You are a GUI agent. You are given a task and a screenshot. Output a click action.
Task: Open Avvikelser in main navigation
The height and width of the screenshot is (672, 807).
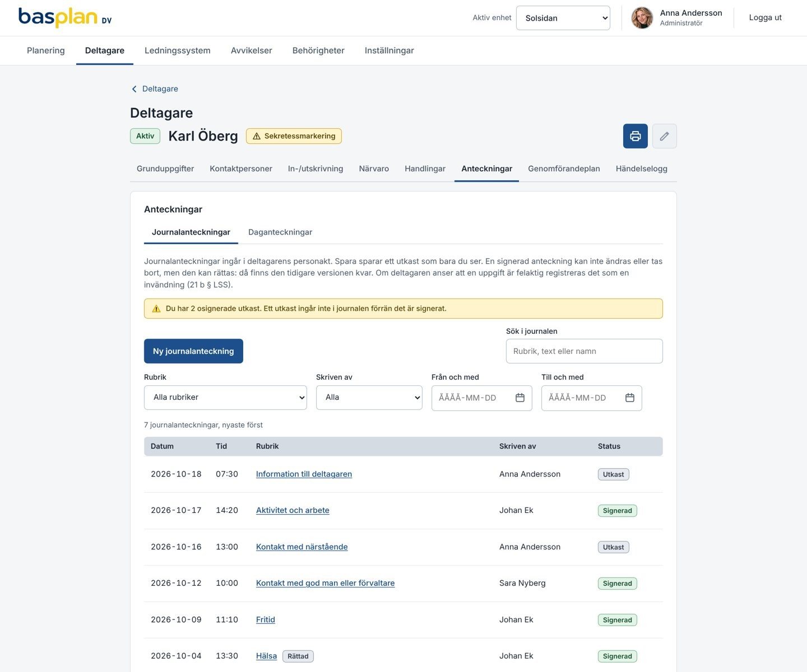[x=252, y=50]
